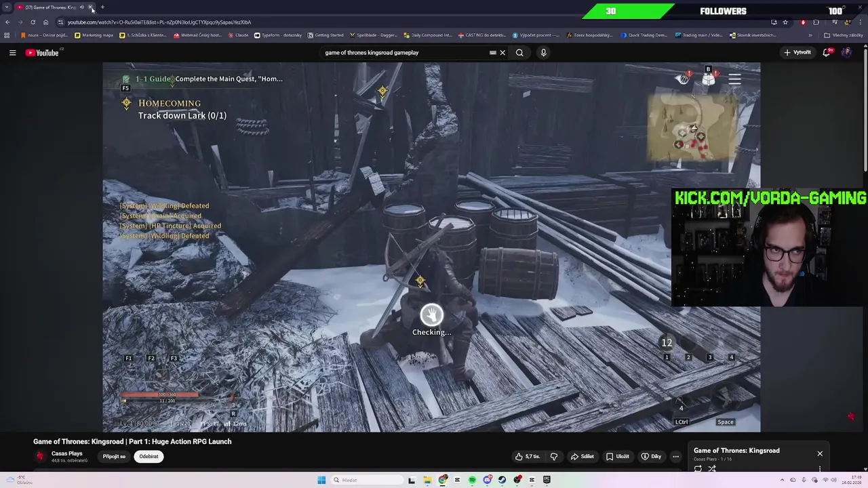Open Spotify from taskbar
The image size is (868, 488).
472,480
